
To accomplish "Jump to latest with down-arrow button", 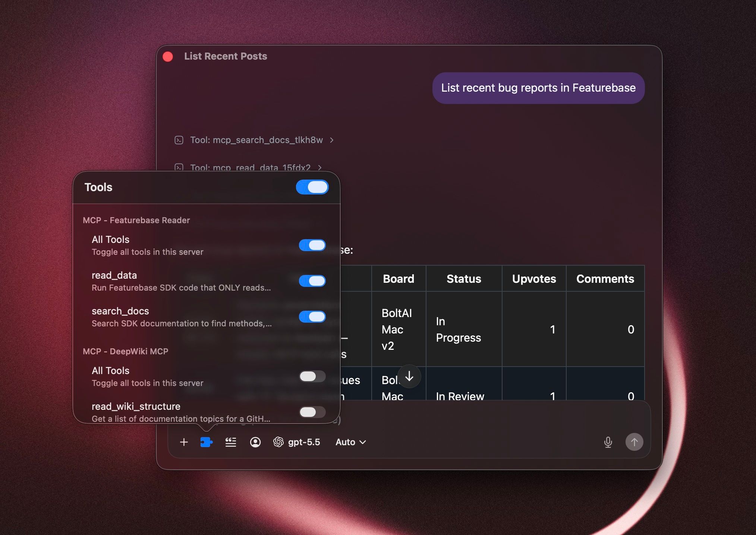I will 409,376.
